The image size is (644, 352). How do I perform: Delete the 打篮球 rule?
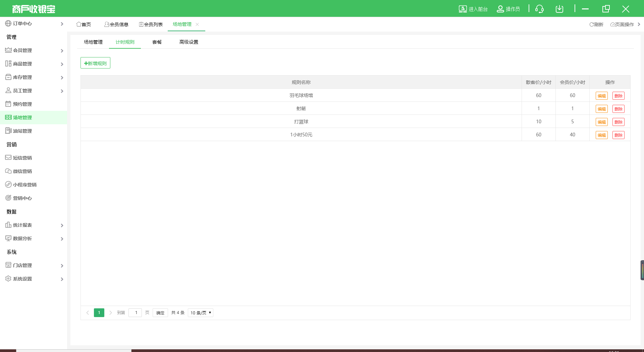(618, 122)
